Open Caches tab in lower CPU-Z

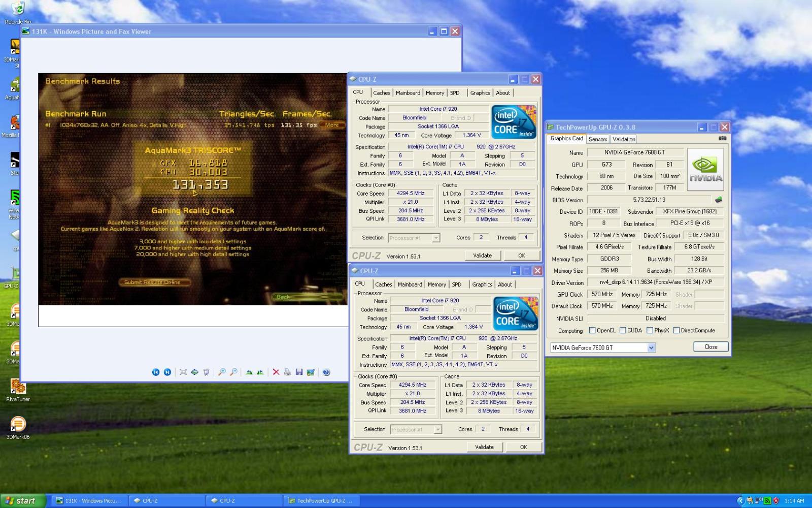click(384, 284)
